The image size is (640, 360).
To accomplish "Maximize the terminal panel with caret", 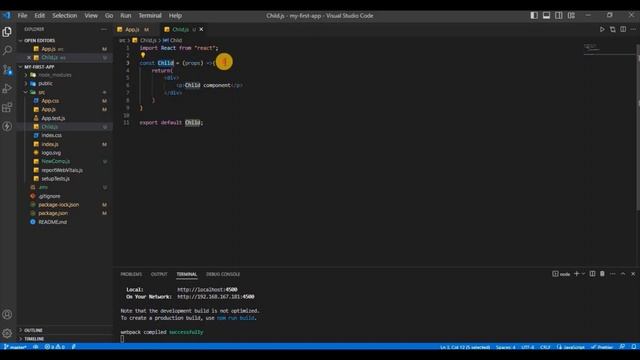I will click(x=623, y=274).
